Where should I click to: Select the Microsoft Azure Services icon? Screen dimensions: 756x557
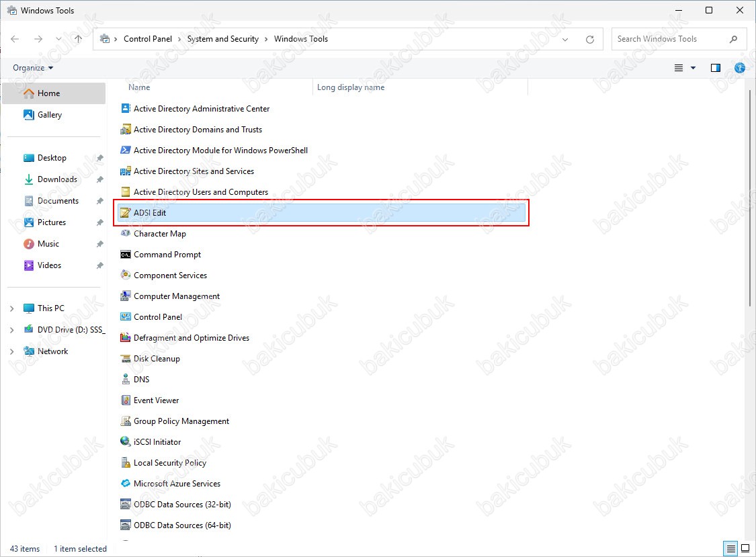pos(126,483)
